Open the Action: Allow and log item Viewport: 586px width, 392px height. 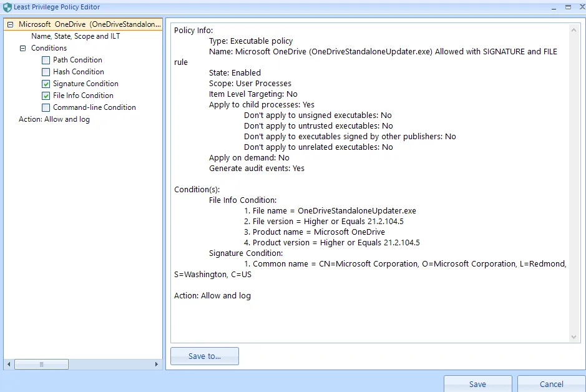tap(54, 119)
